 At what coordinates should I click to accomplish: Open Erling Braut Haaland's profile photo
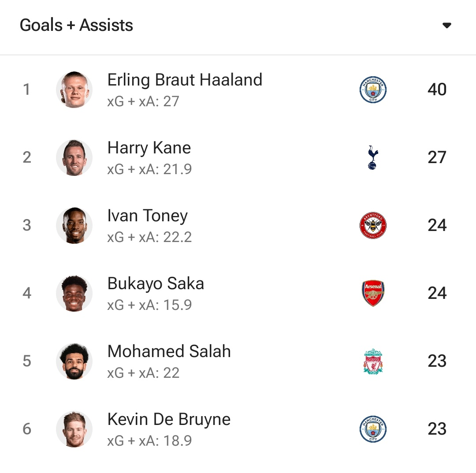coord(74,89)
